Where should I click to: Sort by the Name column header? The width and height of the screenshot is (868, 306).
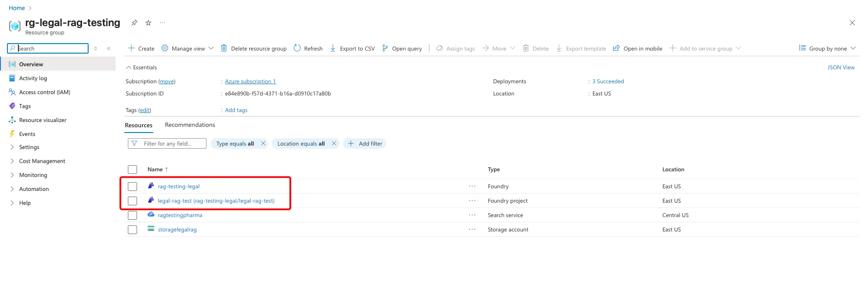pyautogui.click(x=158, y=170)
